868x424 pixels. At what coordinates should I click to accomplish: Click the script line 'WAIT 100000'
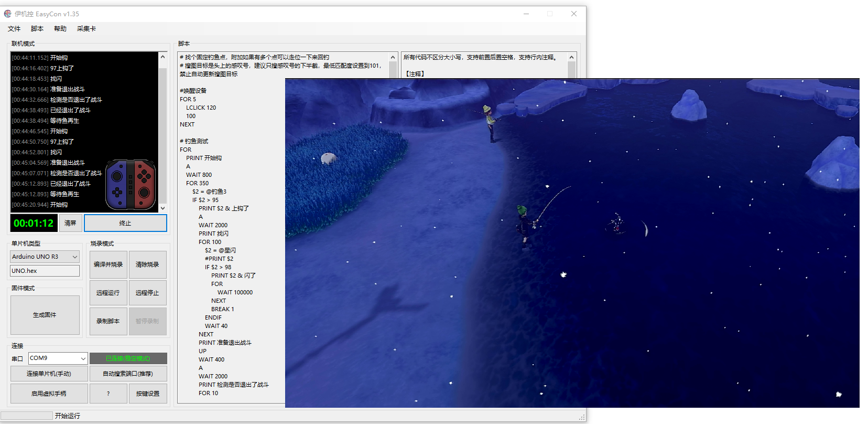click(x=235, y=292)
